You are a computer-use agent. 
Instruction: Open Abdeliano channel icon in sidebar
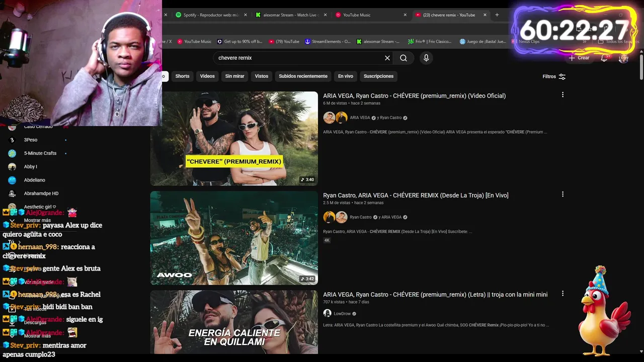12,180
